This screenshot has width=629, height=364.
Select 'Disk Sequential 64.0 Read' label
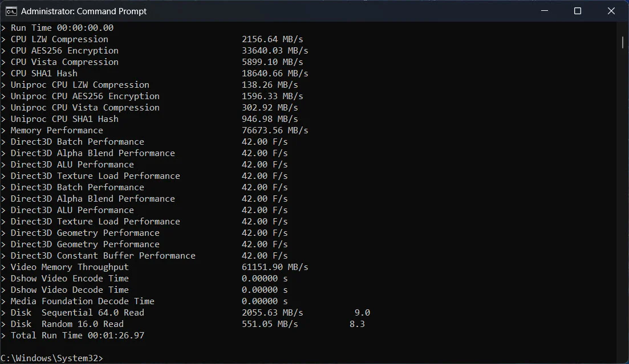pyautogui.click(x=78, y=313)
